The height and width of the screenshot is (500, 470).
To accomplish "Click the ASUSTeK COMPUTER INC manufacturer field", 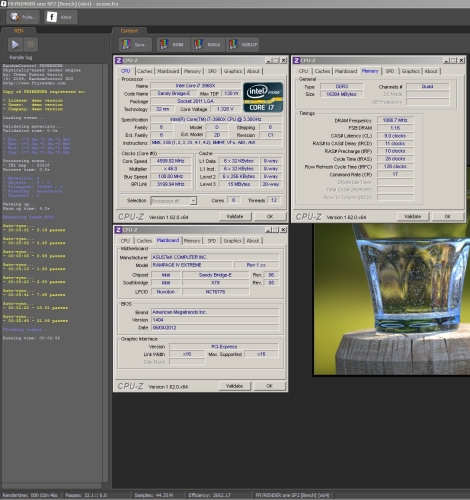I will click(x=215, y=257).
